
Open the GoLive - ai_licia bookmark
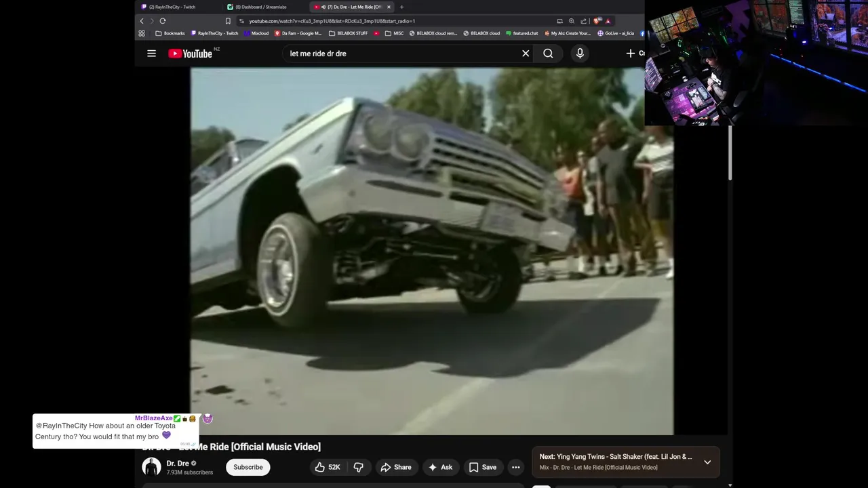616,33
